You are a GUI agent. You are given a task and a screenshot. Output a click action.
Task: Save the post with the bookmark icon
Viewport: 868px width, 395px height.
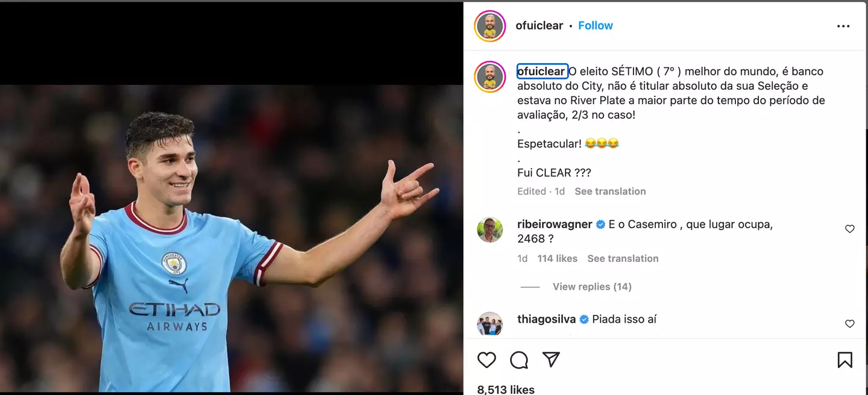click(844, 359)
